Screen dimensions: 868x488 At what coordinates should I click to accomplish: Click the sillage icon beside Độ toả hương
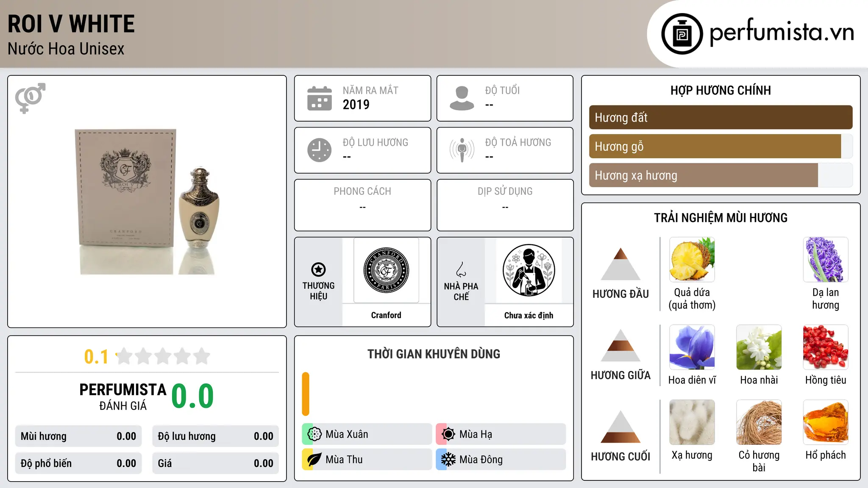462,150
